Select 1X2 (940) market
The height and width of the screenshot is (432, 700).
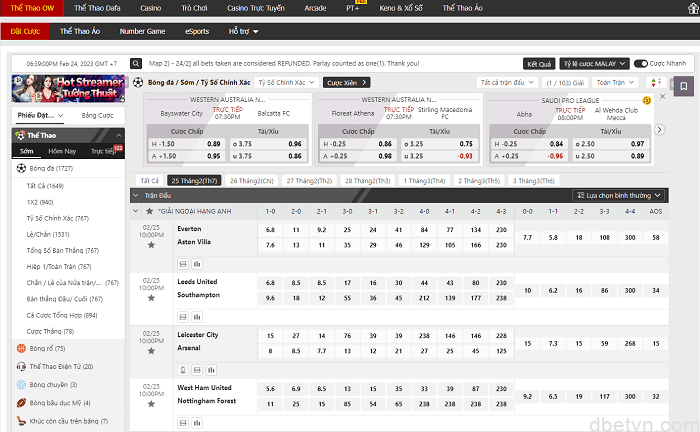40,202
